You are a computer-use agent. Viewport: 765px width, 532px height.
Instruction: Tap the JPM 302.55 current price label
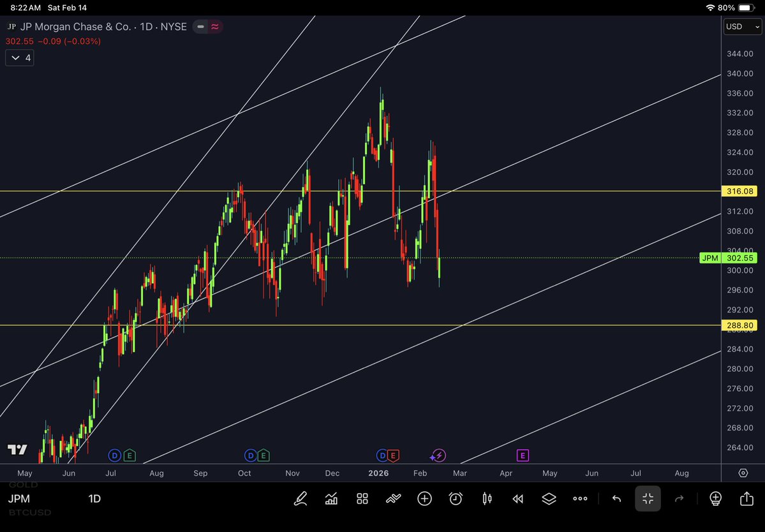point(729,258)
